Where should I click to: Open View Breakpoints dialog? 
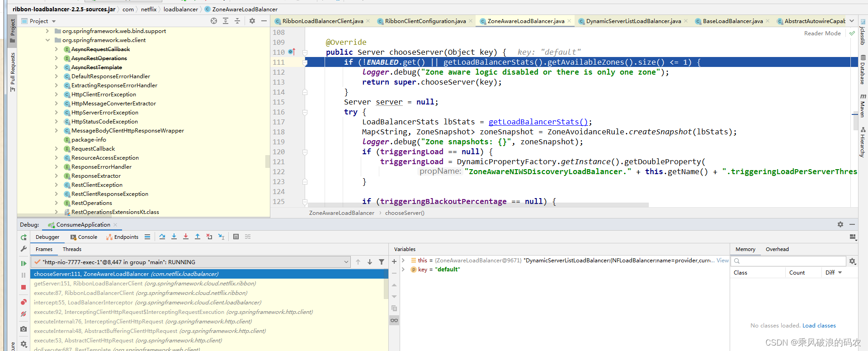point(24,302)
